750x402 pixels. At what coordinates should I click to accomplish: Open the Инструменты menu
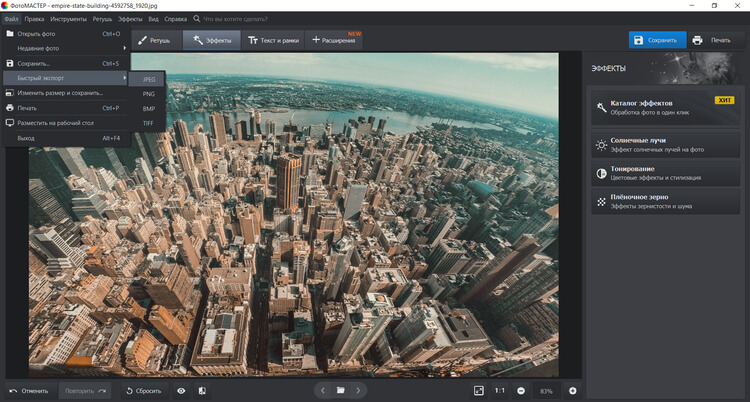coord(68,18)
